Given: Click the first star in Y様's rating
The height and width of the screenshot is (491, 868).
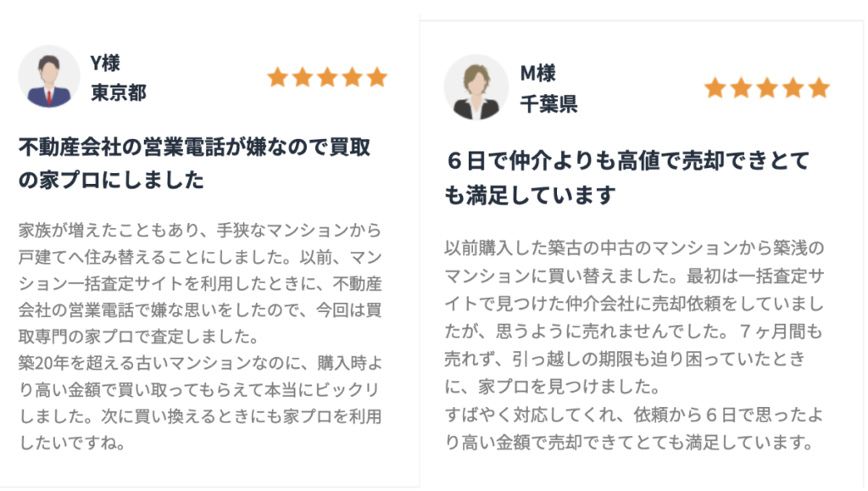Looking at the screenshot, I should coord(277,78).
